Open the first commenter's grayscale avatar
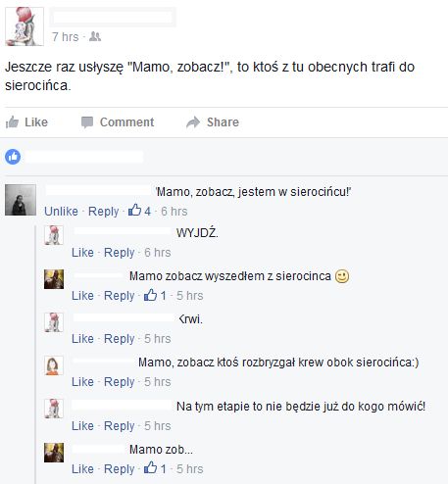Viewport: 448px width, 484px height. (21, 200)
